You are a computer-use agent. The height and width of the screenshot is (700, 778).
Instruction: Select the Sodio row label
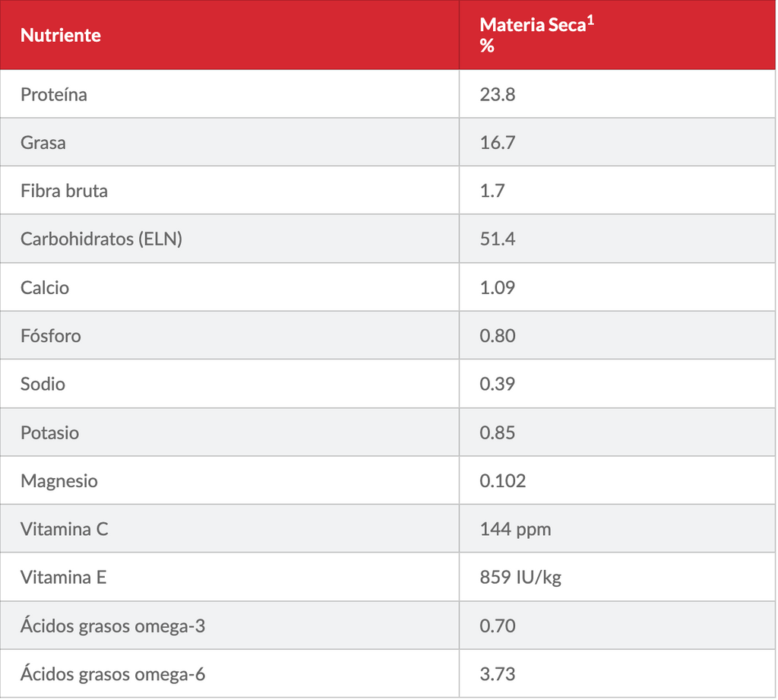coord(43,384)
